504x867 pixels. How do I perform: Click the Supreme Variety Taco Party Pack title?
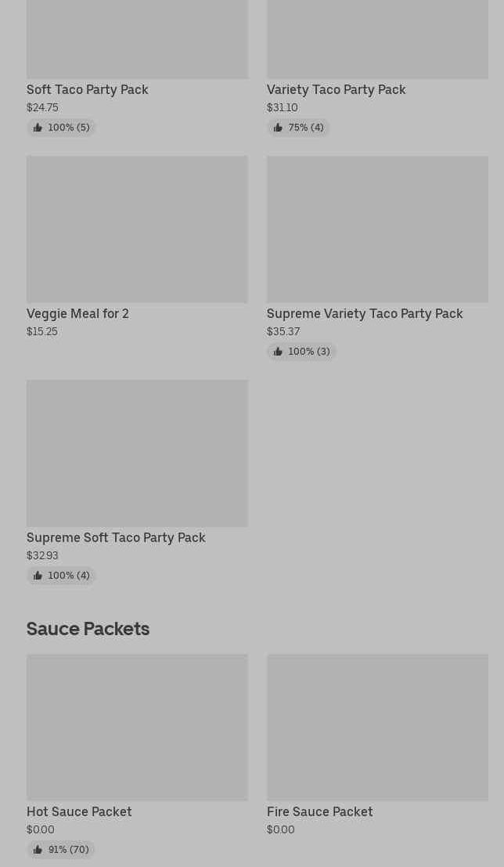(x=365, y=313)
